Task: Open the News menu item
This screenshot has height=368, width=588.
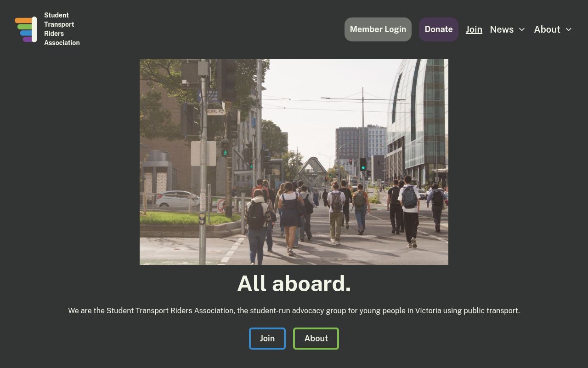Action: click(502, 29)
